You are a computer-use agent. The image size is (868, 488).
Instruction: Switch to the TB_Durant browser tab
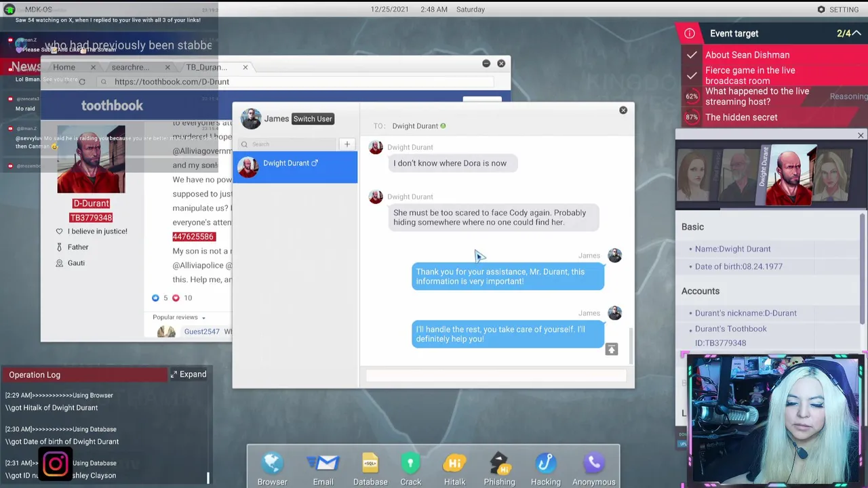point(207,67)
